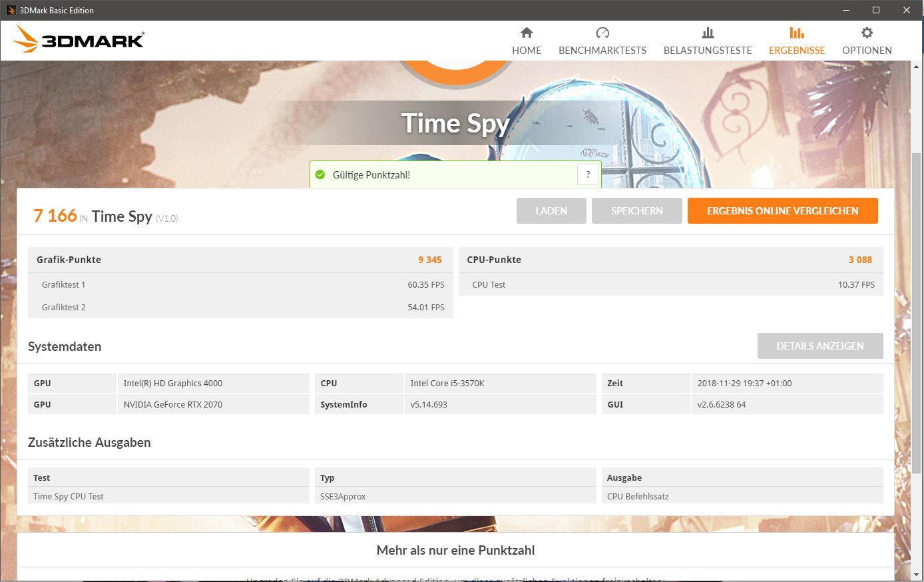
Task: Click ERGEBNIS ONLINE VERGLEICHEN button
Action: point(783,210)
